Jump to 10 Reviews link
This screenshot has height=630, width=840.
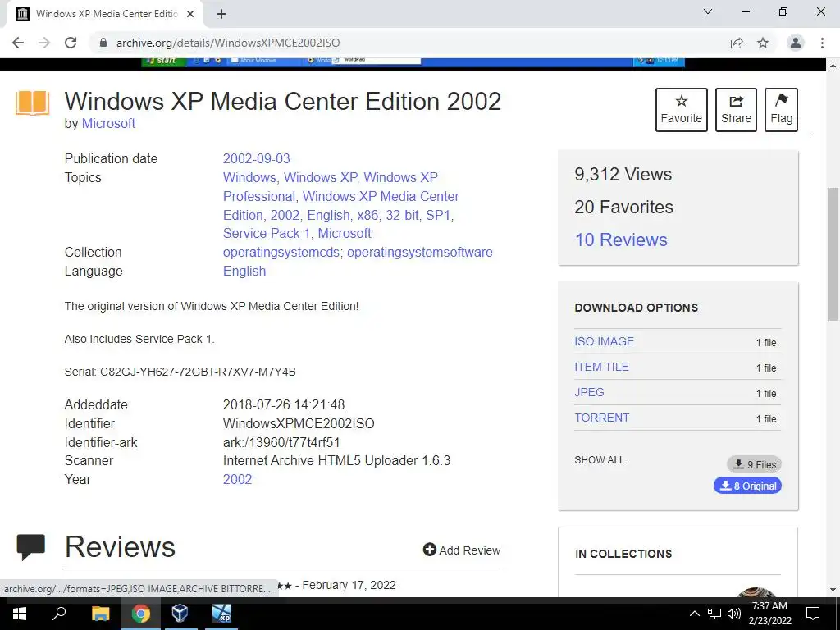(621, 240)
